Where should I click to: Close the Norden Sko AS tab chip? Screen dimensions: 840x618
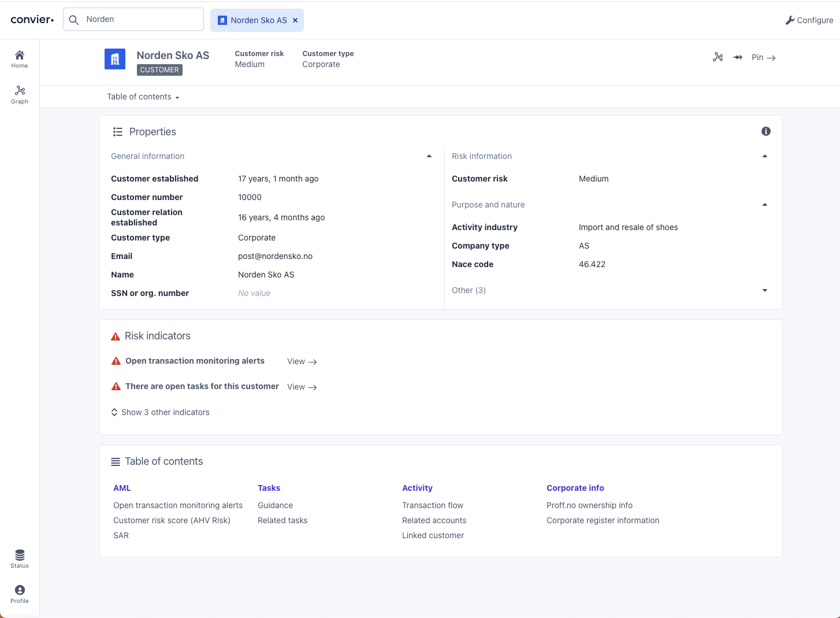295,20
